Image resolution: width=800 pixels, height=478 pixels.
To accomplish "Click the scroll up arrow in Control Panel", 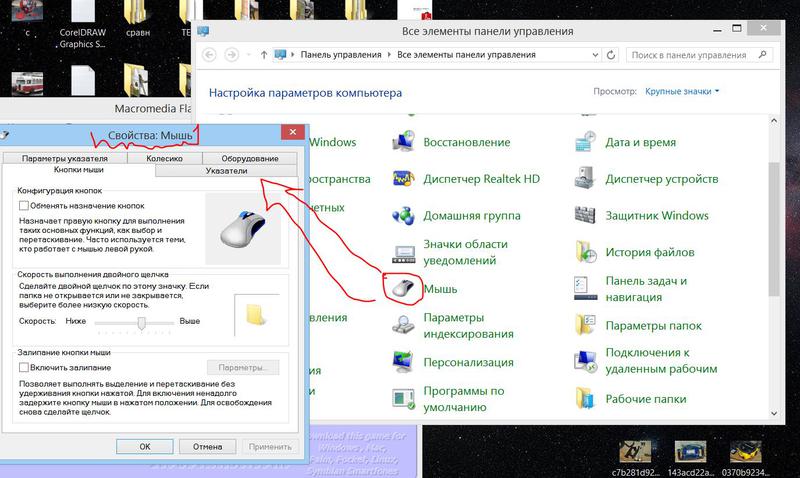I will [774, 120].
